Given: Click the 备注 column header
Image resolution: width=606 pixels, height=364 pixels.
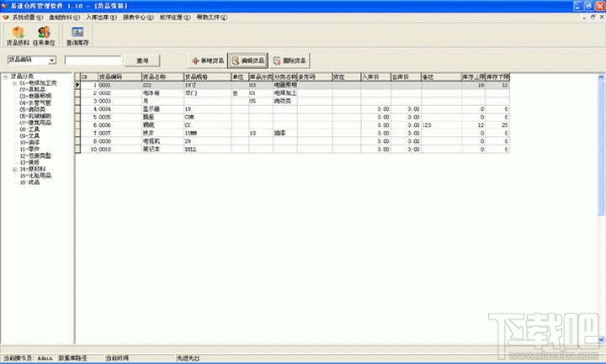Looking at the screenshot, I should (441, 76).
